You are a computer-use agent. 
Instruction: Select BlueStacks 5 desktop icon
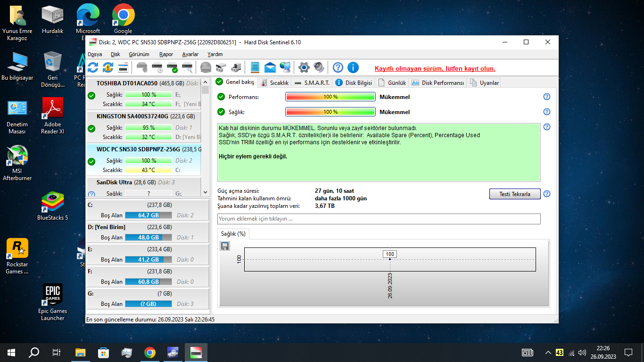[x=53, y=206]
